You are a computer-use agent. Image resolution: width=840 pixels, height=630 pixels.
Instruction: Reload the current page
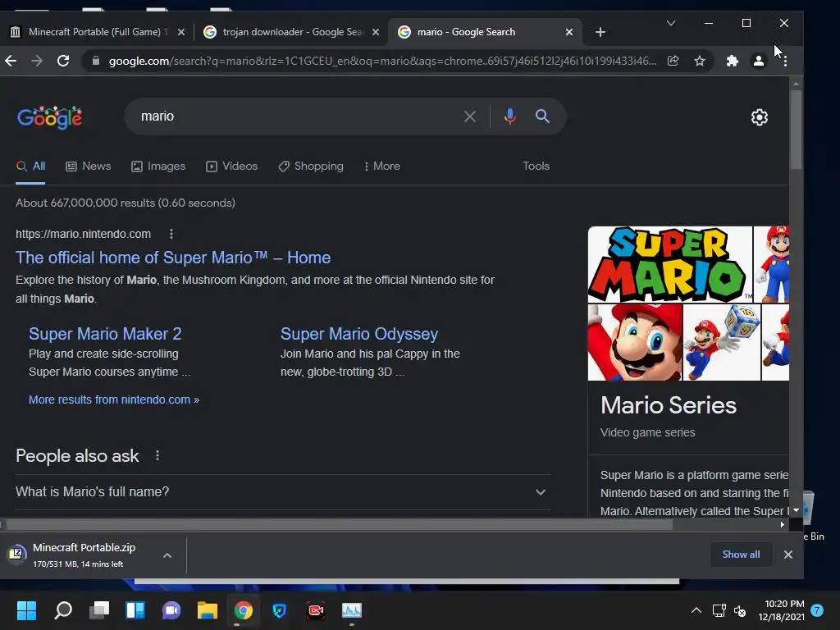coord(63,61)
